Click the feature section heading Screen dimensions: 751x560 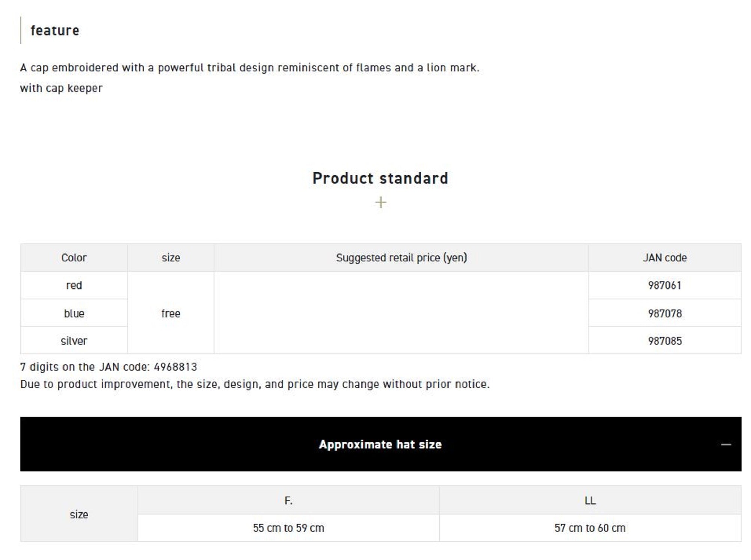(55, 30)
